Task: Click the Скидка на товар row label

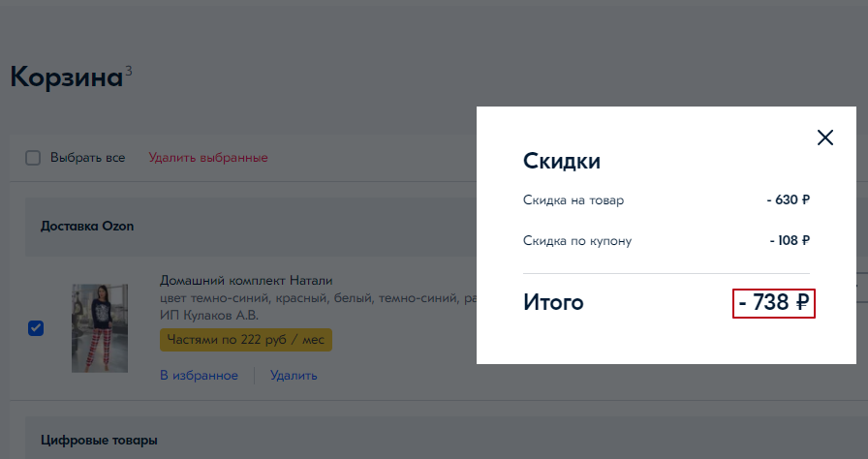Action: click(573, 200)
